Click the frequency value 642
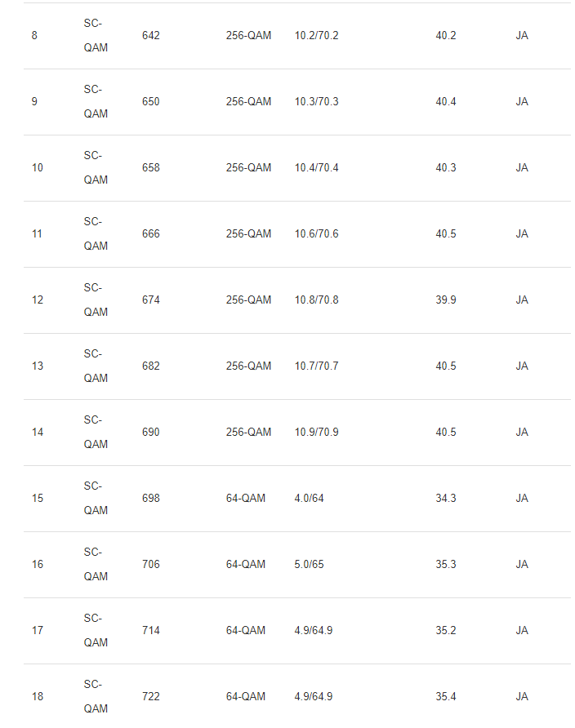The image size is (575, 728). tap(151, 36)
